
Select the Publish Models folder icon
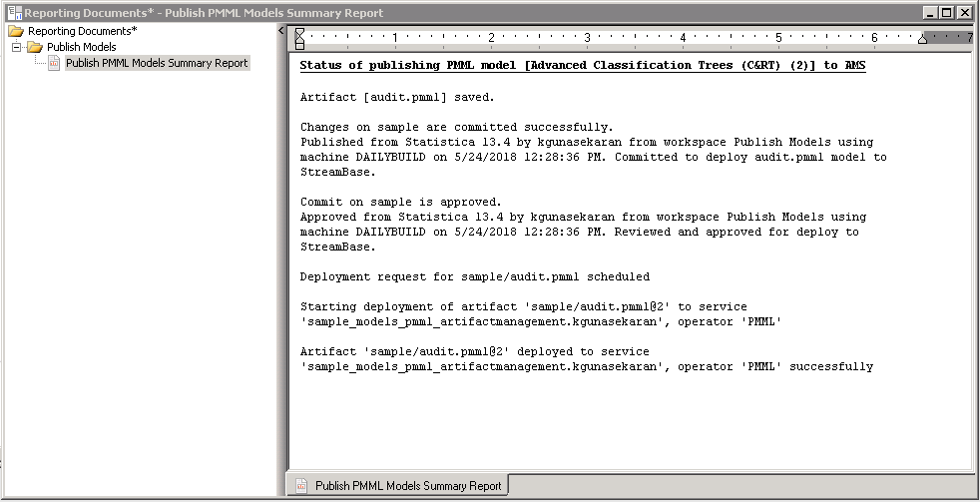(34, 47)
